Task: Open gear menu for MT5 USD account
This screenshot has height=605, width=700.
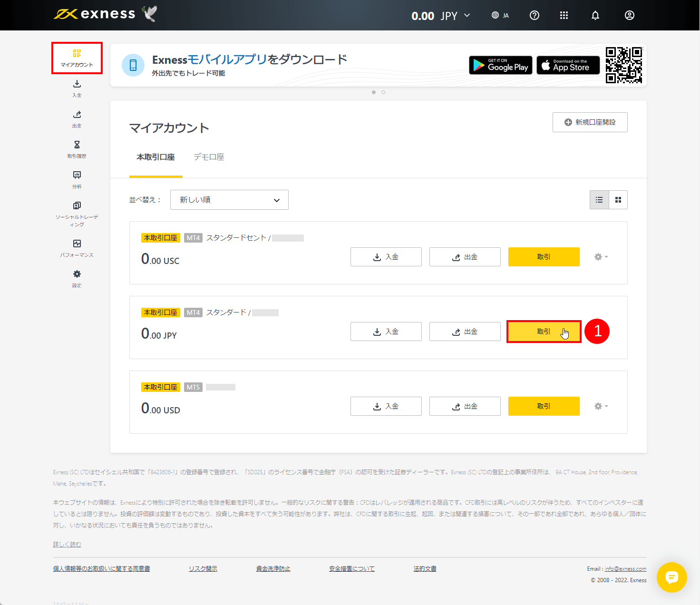Action: click(601, 406)
